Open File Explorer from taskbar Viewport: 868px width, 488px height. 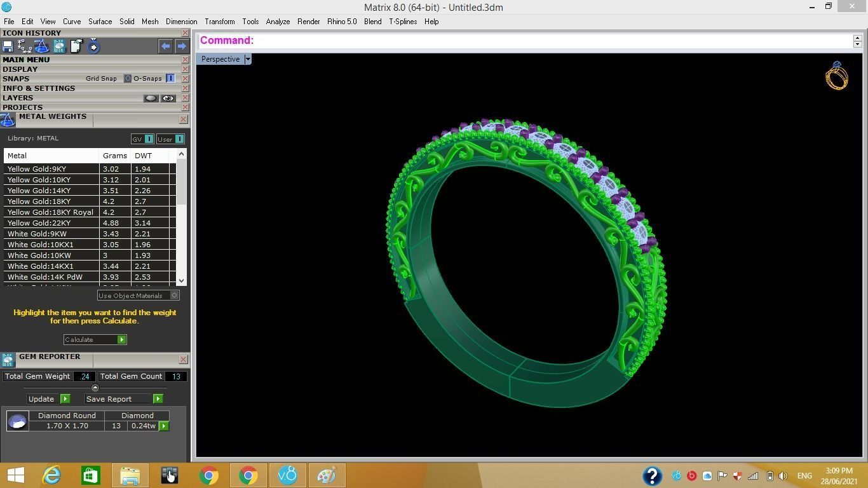point(130,475)
